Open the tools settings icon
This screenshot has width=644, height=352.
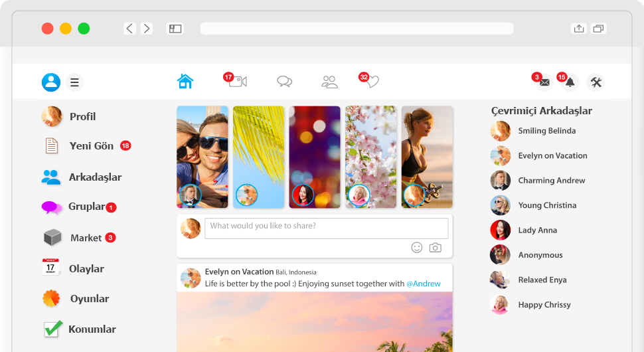tap(596, 82)
